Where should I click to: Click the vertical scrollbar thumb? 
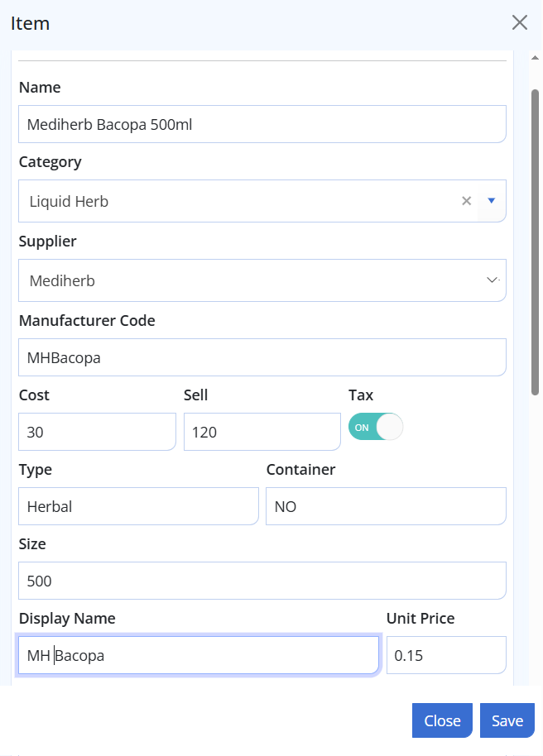535,242
